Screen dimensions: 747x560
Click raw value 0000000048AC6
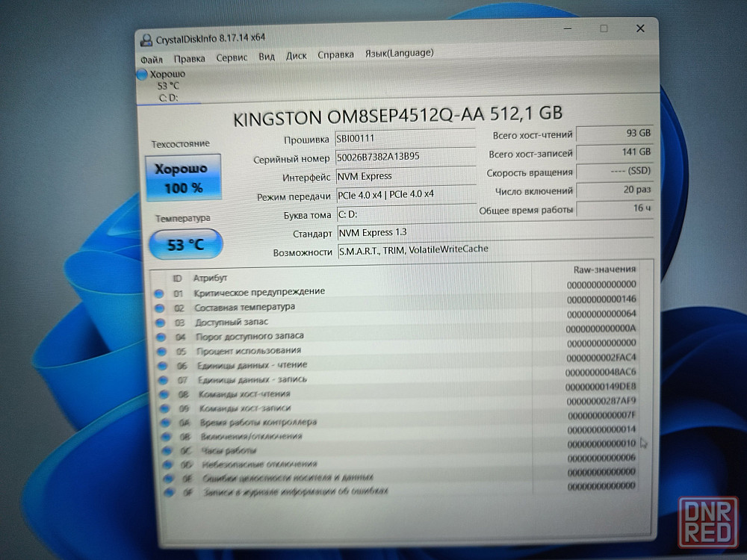[601, 372]
